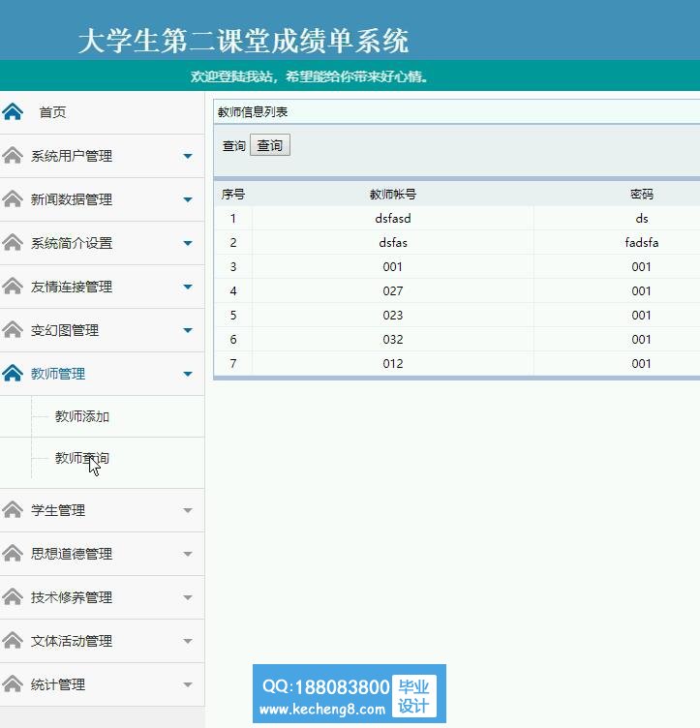Expand the 学生管理 dropdown arrow
Image resolution: width=700 pixels, height=728 pixels.
coord(188,511)
